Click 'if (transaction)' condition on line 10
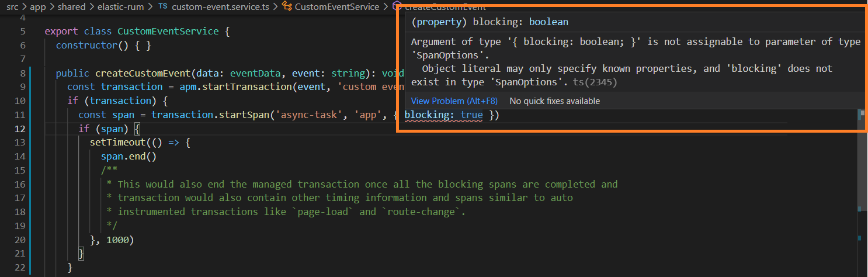The height and width of the screenshot is (277, 868). (x=112, y=101)
